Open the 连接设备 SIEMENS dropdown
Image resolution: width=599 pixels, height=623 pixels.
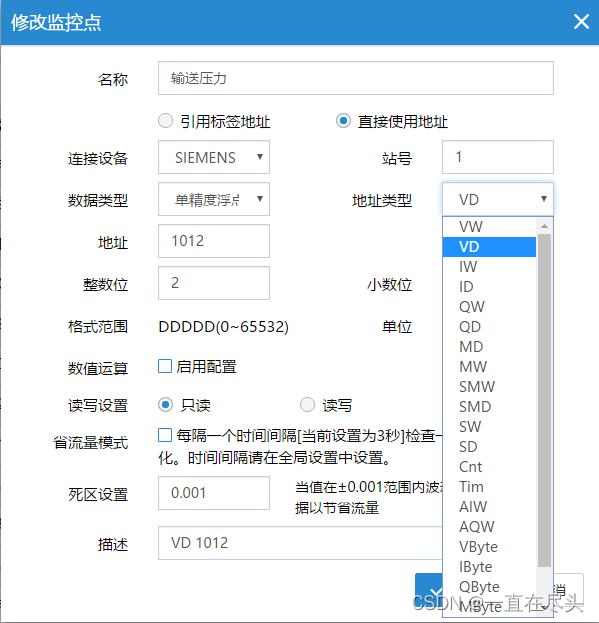click(214, 157)
